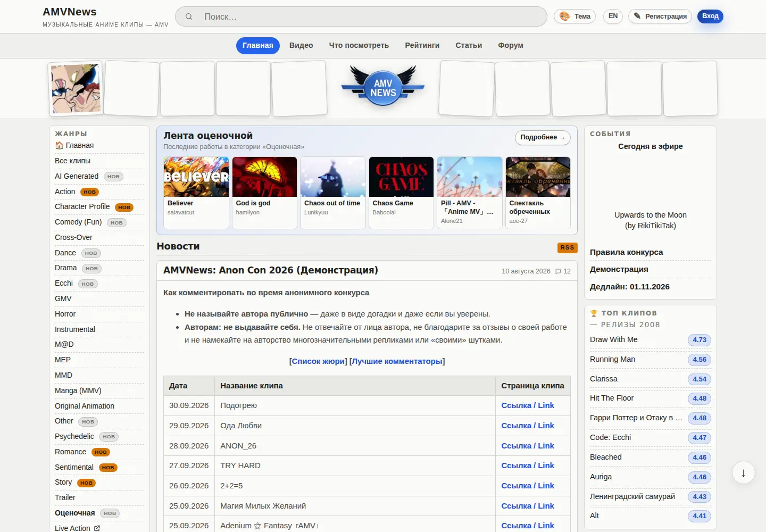Go to the Рейтинги tab
Screen dimensions: 766x532
[422, 45]
